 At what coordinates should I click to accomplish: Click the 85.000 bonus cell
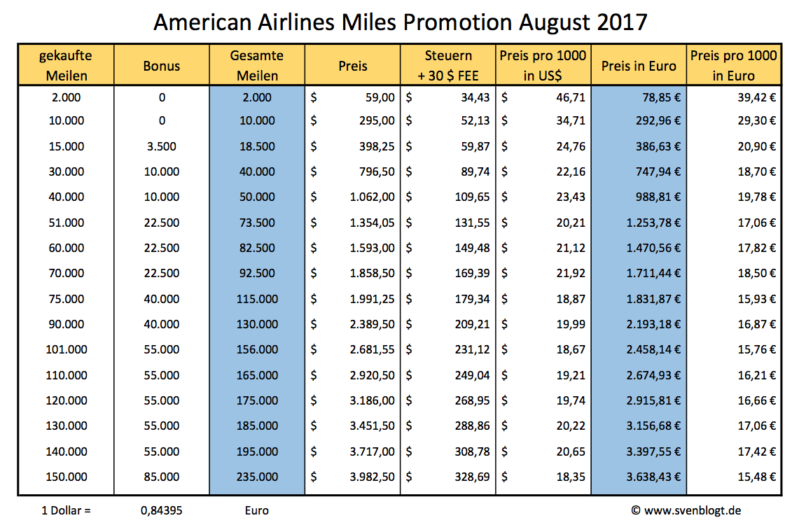pos(162,477)
